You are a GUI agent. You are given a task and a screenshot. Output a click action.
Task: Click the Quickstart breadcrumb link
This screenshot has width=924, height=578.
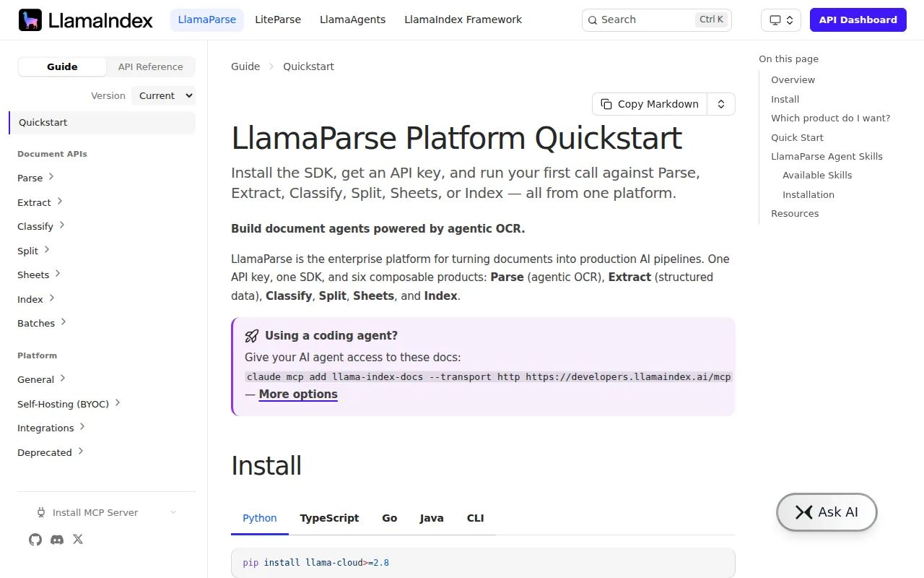click(309, 66)
